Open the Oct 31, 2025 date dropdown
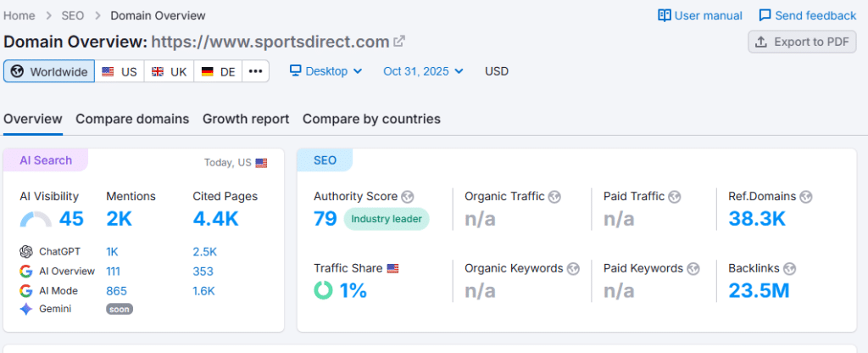 tap(423, 71)
